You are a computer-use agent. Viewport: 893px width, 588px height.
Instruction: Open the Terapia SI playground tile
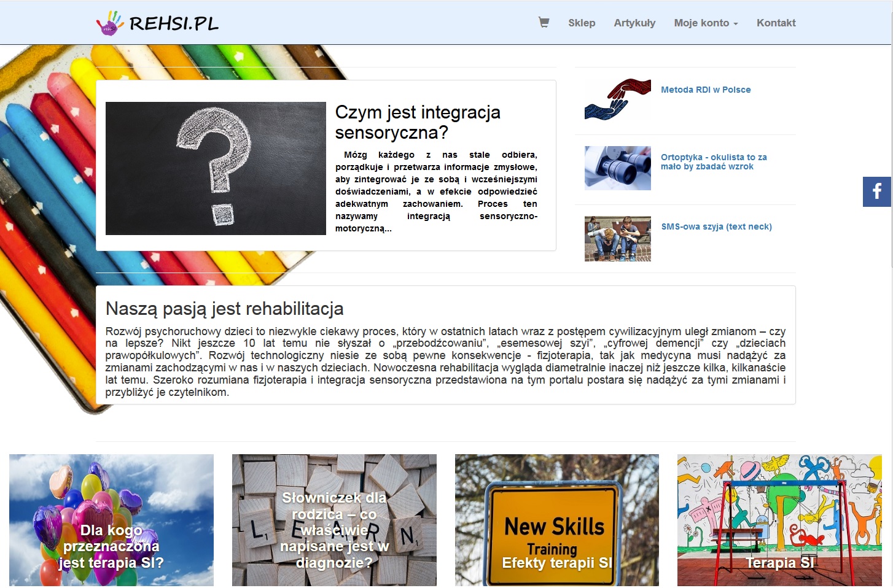[x=779, y=520]
